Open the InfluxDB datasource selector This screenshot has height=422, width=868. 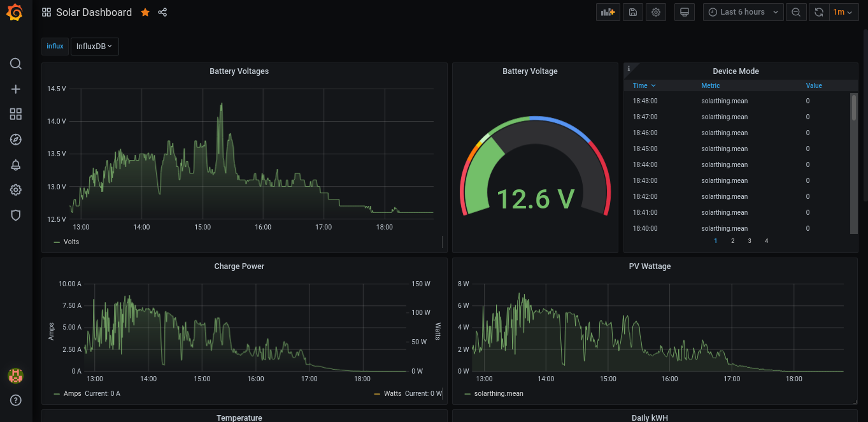(x=94, y=46)
